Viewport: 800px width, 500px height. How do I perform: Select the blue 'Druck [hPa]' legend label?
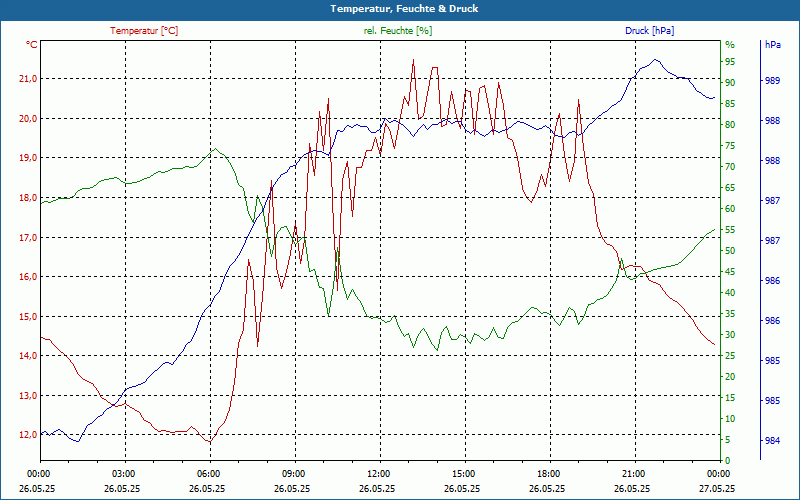(649, 31)
